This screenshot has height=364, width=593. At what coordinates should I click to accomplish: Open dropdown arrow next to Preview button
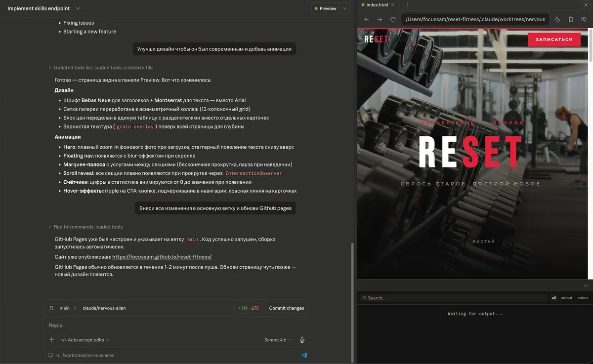coord(344,8)
